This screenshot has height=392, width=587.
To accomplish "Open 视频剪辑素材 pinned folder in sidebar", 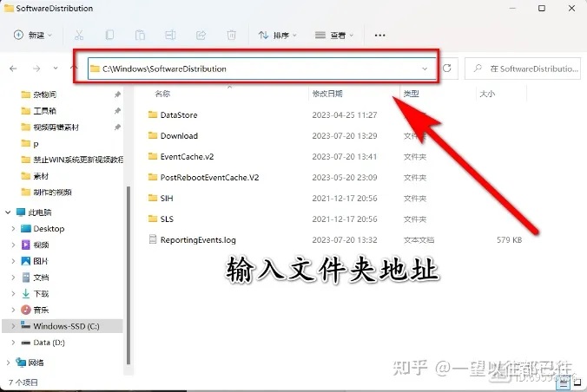I will [x=56, y=127].
